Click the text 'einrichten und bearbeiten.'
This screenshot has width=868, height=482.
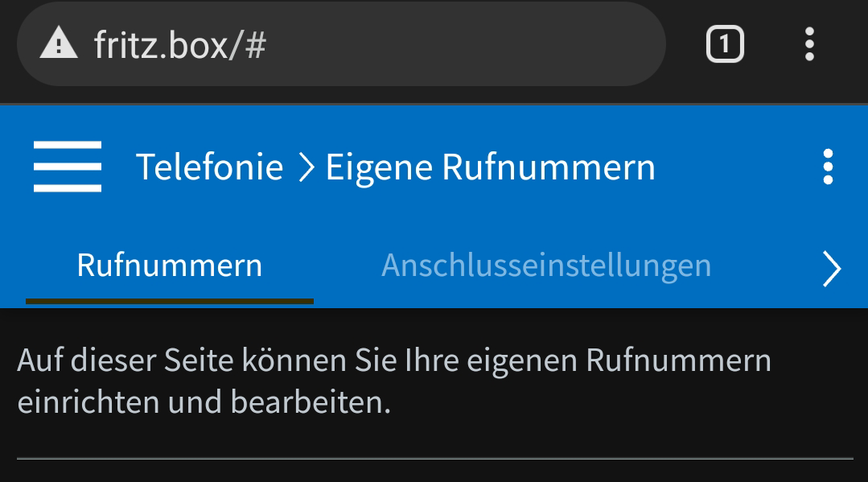point(204,402)
